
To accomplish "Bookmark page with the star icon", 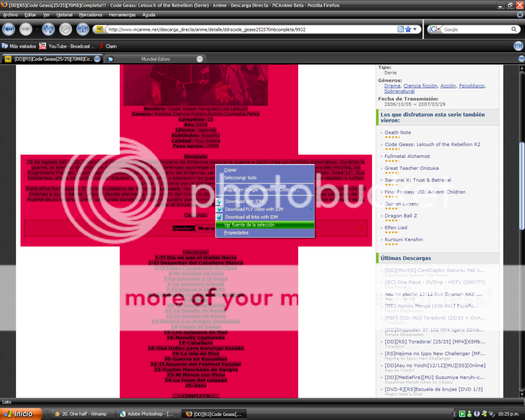I will [408, 29].
